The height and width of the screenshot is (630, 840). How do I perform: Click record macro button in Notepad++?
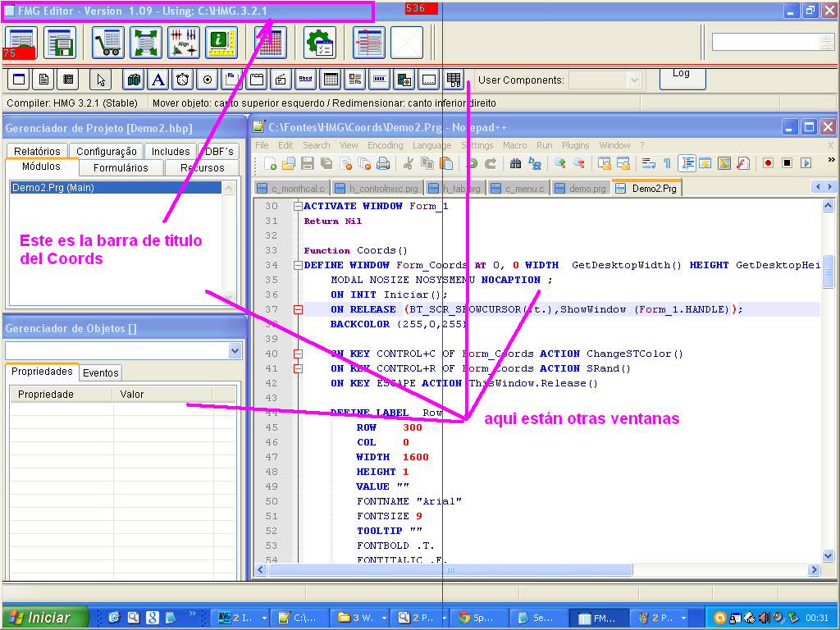pyautogui.click(x=769, y=163)
